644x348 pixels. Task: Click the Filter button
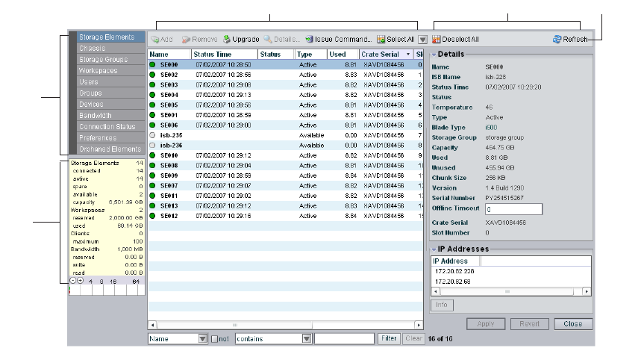pyautogui.click(x=389, y=338)
